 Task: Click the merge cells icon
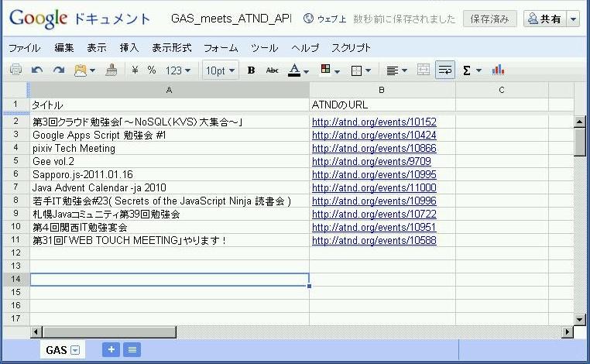424,70
